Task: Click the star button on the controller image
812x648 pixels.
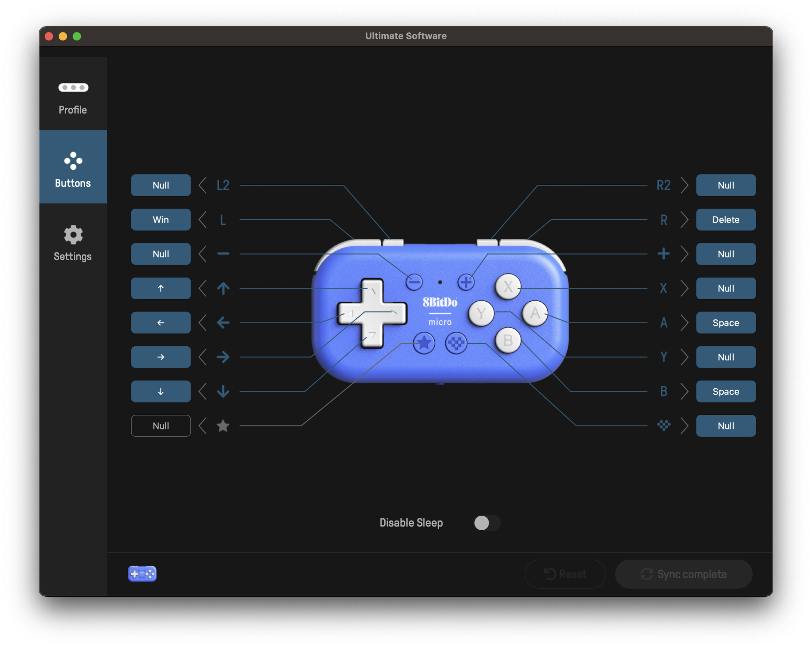Action: pyautogui.click(x=424, y=343)
